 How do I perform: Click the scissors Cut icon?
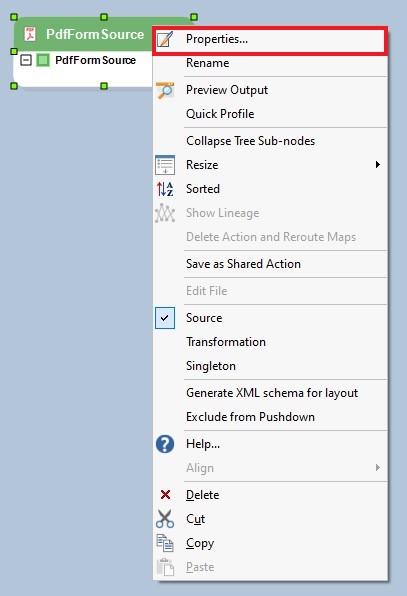[x=165, y=519]
